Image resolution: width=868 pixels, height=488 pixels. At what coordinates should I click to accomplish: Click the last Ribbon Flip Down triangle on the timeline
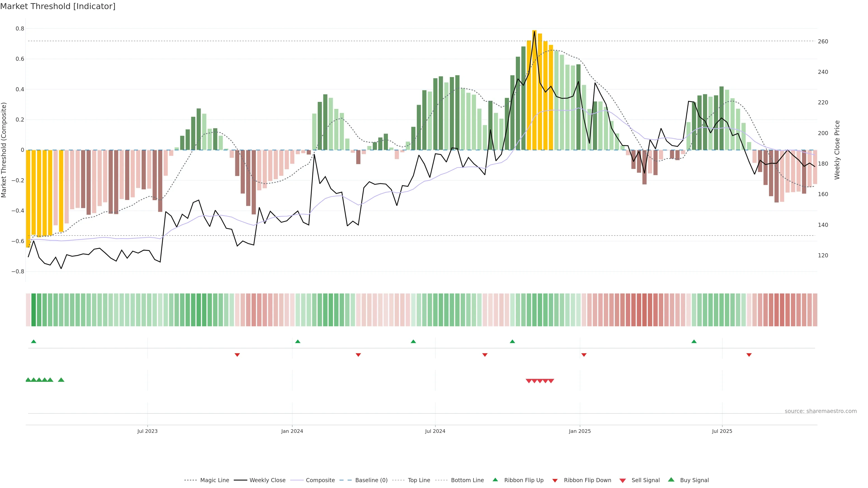[749, 355]
